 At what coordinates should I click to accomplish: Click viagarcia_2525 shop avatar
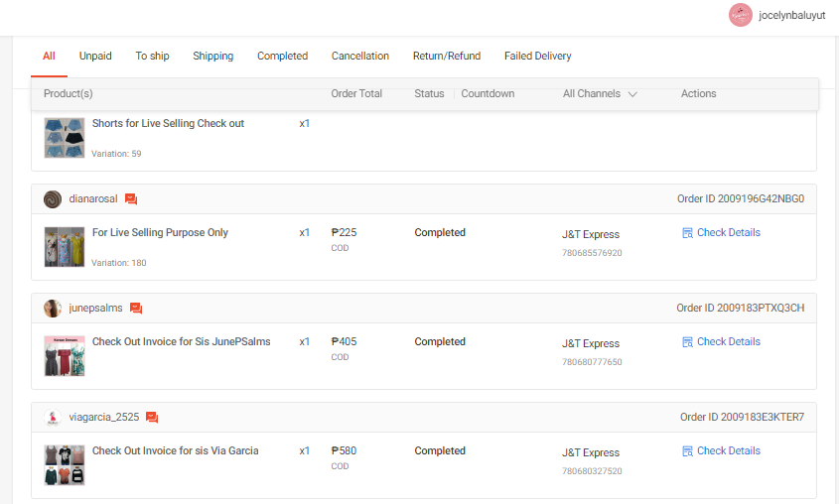(x=53, y=418)
